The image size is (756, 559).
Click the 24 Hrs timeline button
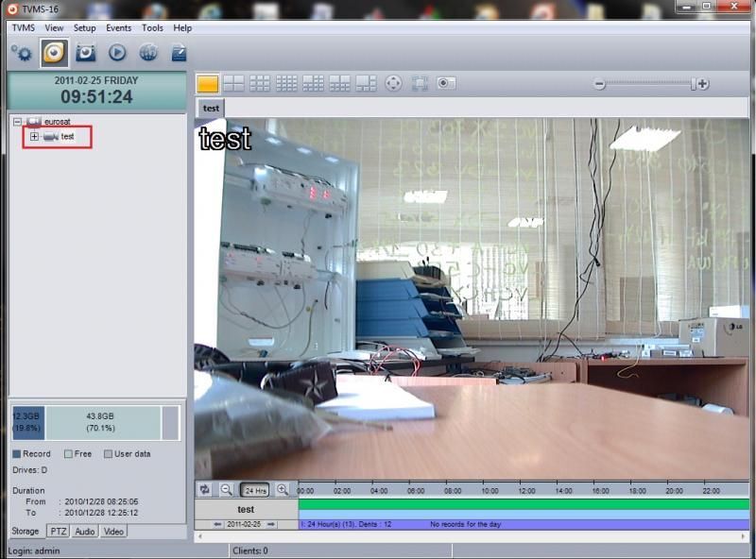pyautogui.click(x=254, y=490)
